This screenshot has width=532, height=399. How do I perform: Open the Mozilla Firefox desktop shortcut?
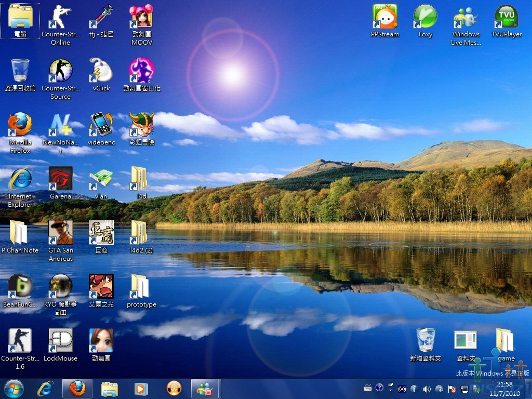point(20,125)
